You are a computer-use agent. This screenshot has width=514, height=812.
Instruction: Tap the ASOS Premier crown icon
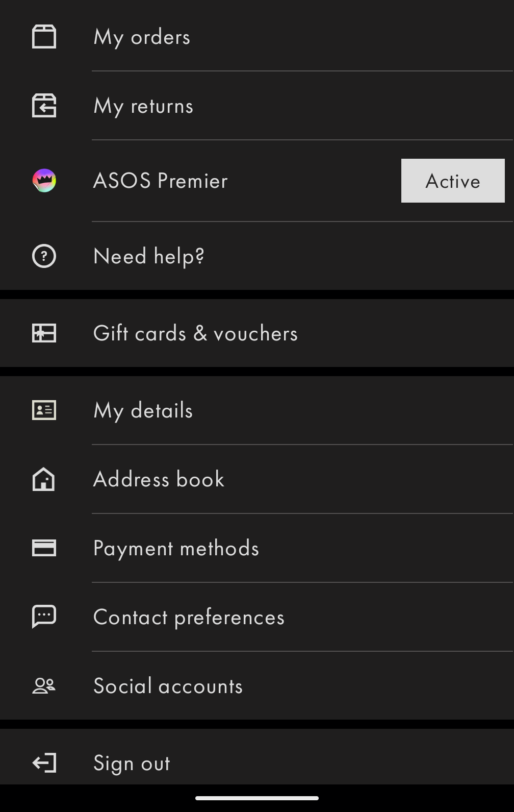[x=44, y=181]
